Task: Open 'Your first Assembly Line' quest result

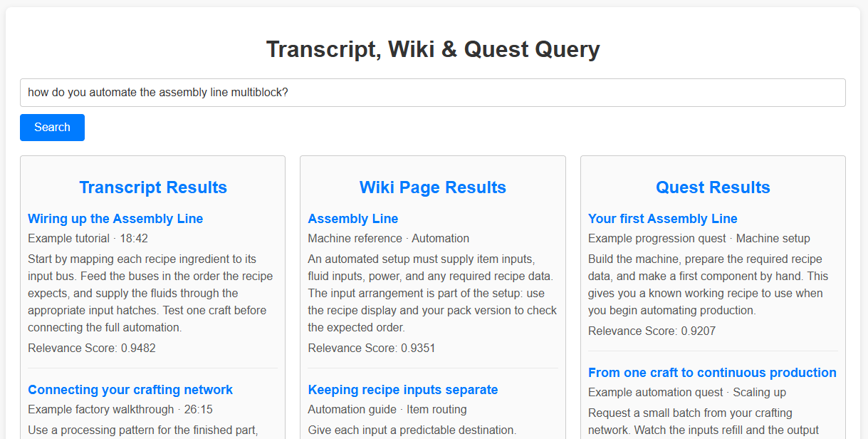Action: point(663,219)
